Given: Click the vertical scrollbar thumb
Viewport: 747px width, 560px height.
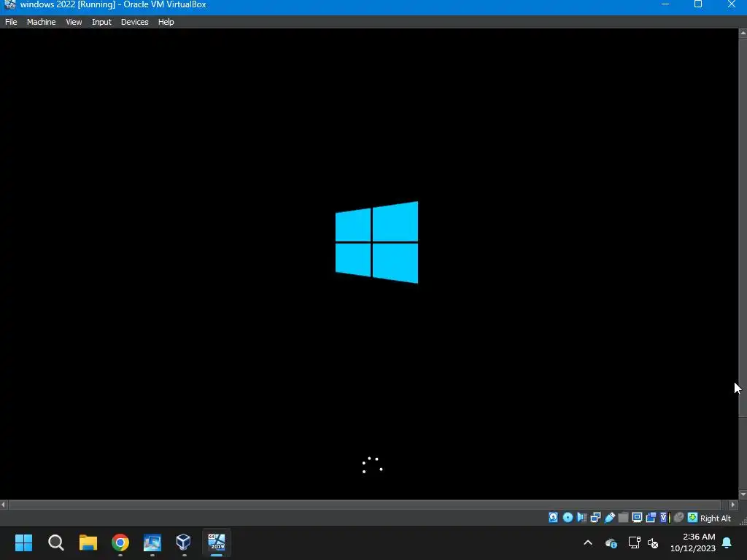Looking at the screenshot, I should coord(743,227).
